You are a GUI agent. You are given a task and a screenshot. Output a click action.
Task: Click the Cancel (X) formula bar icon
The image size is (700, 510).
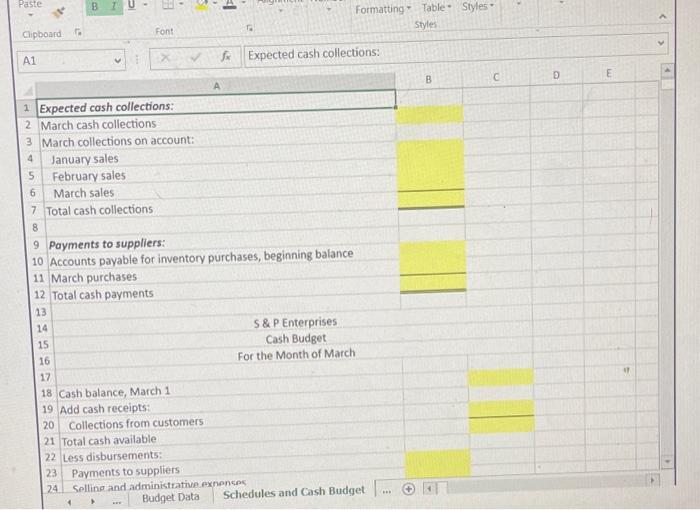pos(165,58)
